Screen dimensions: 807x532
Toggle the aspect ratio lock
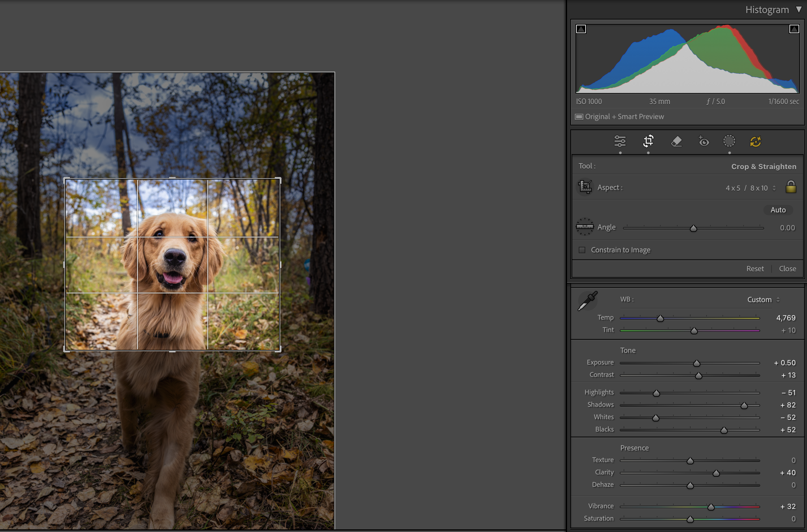[x=791, y=187]
